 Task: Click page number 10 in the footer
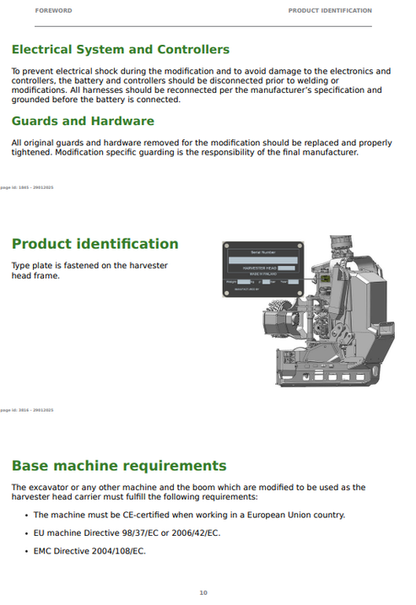click(x=203, y=593)
